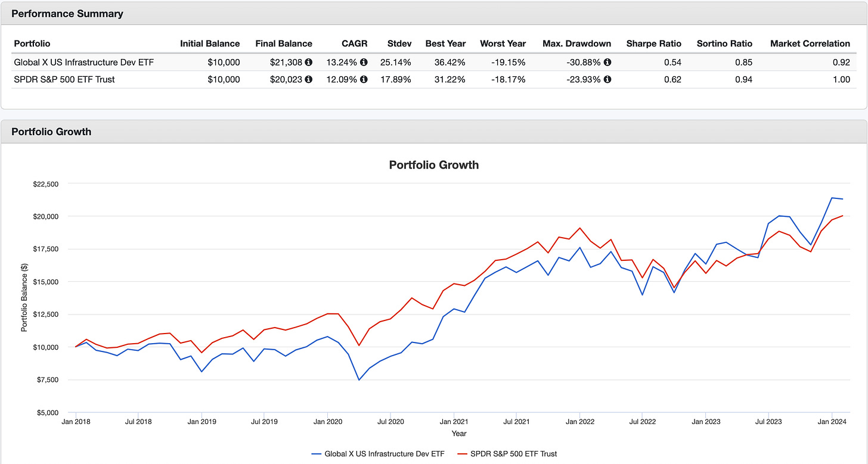The height and width of the screenshot is (464, 868).
Task: Click info icon beside -23.93% max drawdown
Action: click(607, 79)
